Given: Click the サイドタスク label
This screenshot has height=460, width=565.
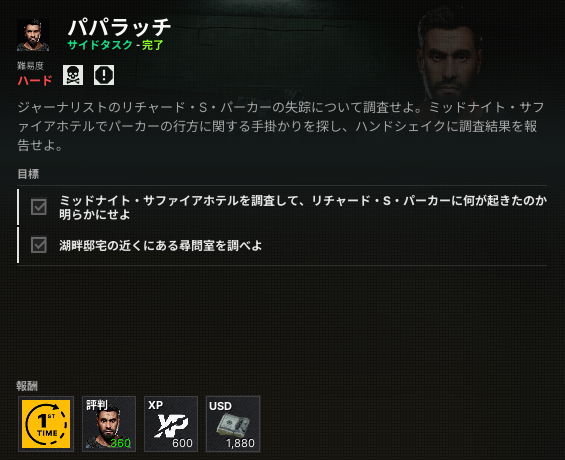Looking at the screenshot, I should tap(100, 45).
